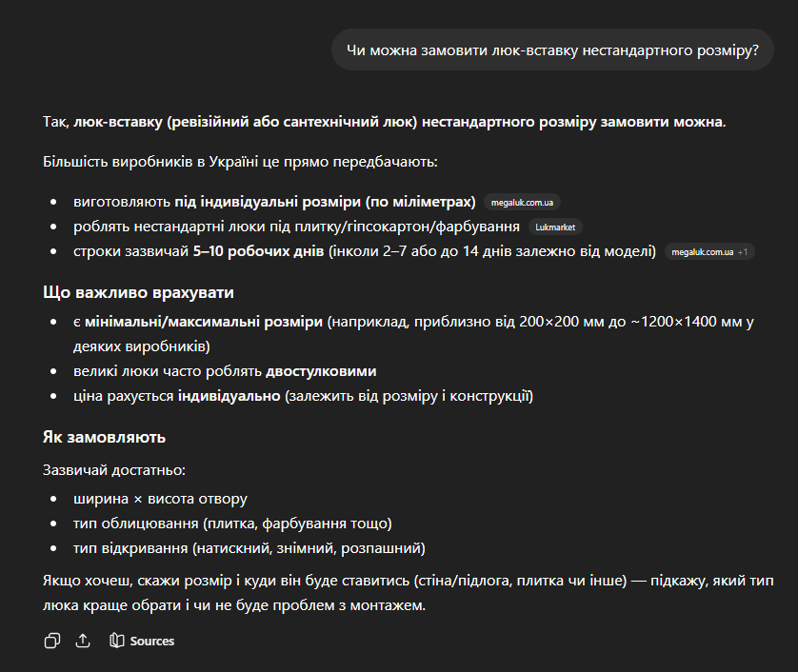The image size is (798, 672).
Task: Share the response using the upload-arrow icon
Action: [83, 641]
